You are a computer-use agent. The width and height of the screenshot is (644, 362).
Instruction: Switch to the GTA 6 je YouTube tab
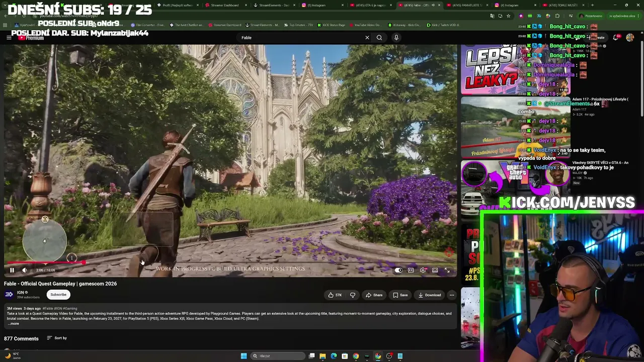[x=370, y=5]
